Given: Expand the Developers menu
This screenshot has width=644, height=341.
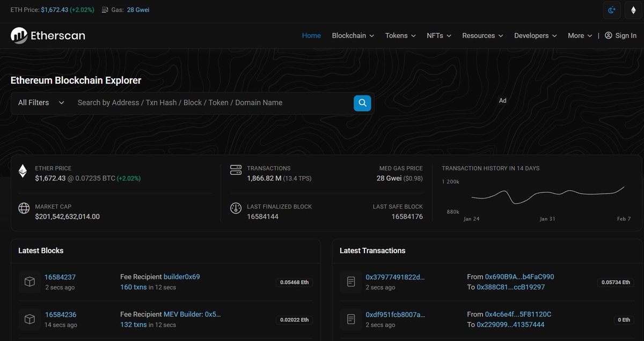Looking at the screenshot, I should (x=536, y=35).
